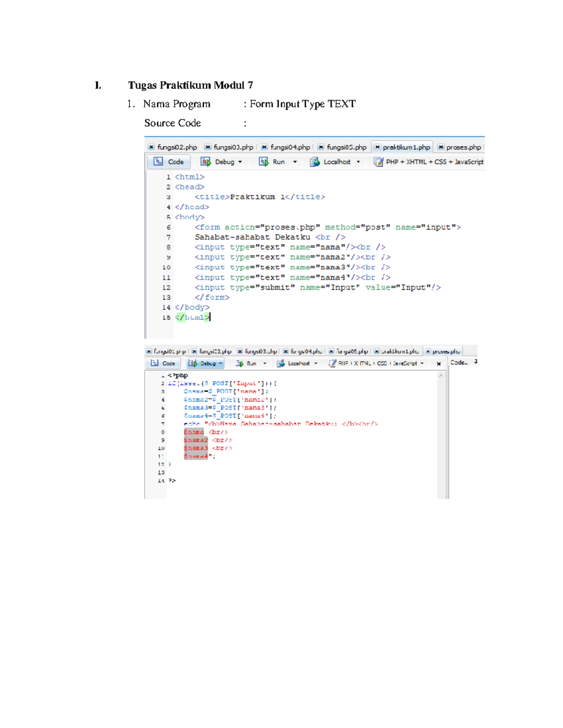Click the syntax mode icon in the lower editor
The width and height of the screenshot is (563, 728).
[332, 363]
